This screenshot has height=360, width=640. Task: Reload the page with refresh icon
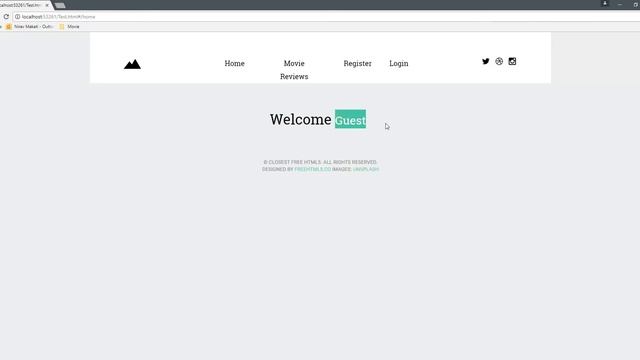click(6, 17)
